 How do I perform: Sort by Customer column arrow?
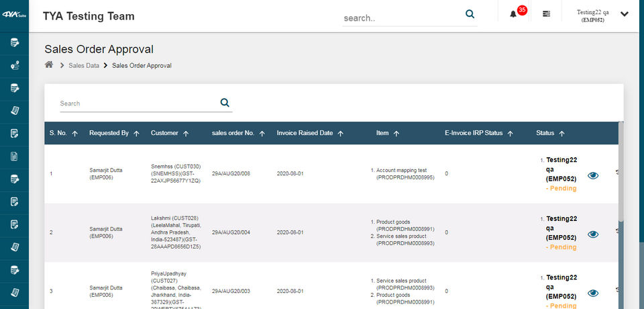click(186, 133)
